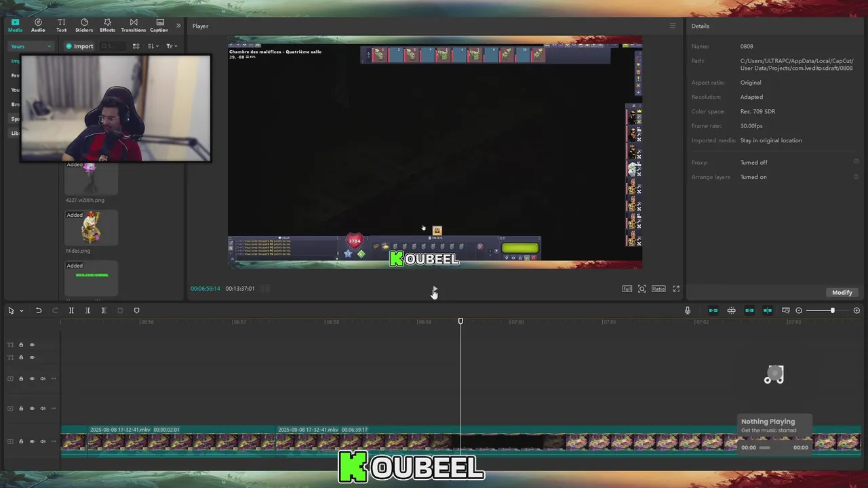Open the Ratio options button

point(658,289)
